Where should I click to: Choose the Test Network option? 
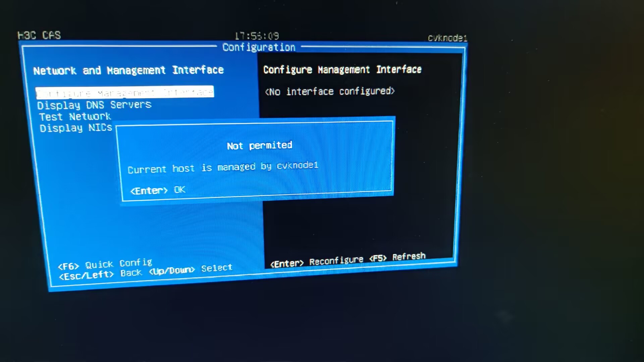point(75,117)
